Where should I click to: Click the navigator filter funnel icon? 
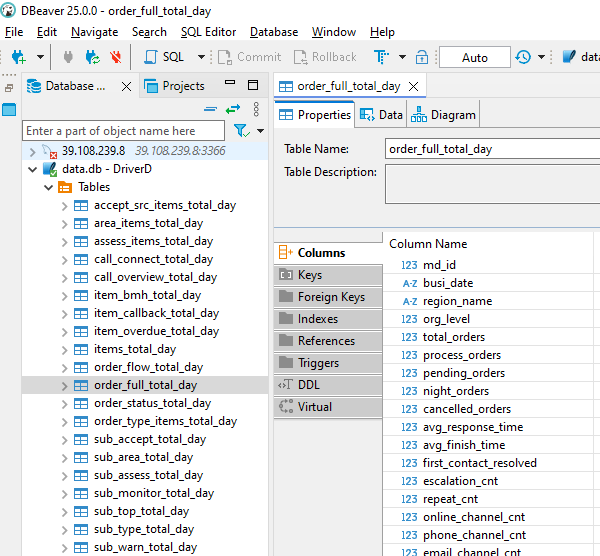(x=241, y=131)
